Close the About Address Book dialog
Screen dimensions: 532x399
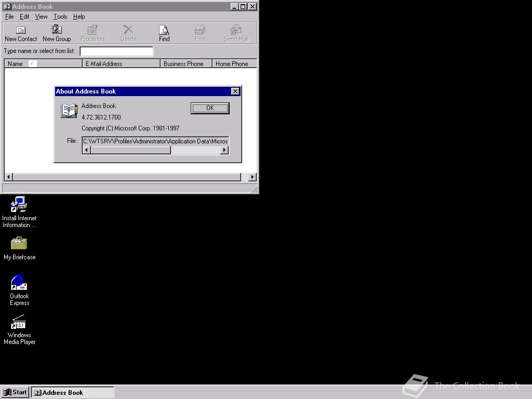click(235, 91)
